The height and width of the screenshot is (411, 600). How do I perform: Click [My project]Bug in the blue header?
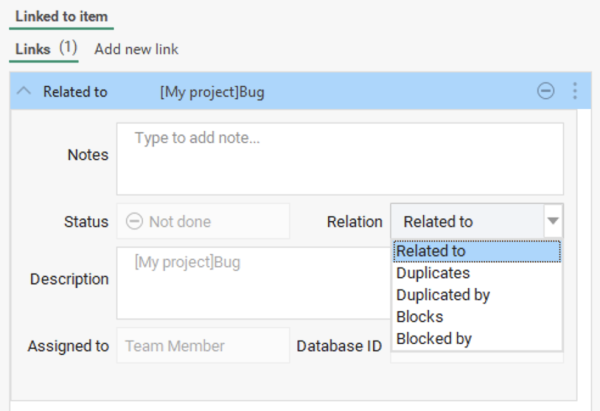tap(212, 92)
